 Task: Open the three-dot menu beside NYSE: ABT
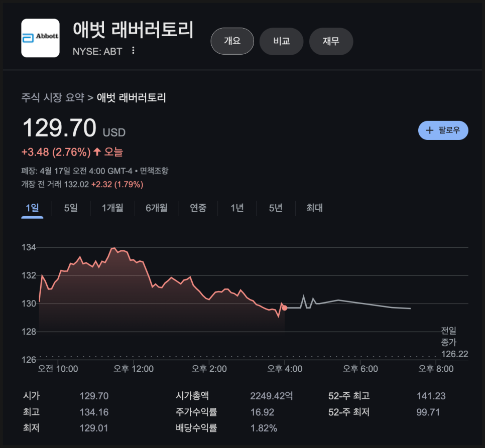click(133, 51)
